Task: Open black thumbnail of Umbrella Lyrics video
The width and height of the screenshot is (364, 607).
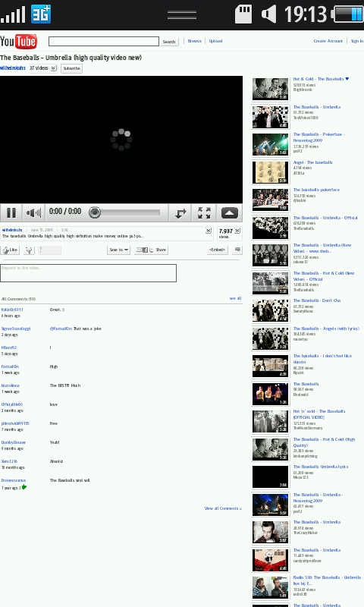Action: [271, 476]
